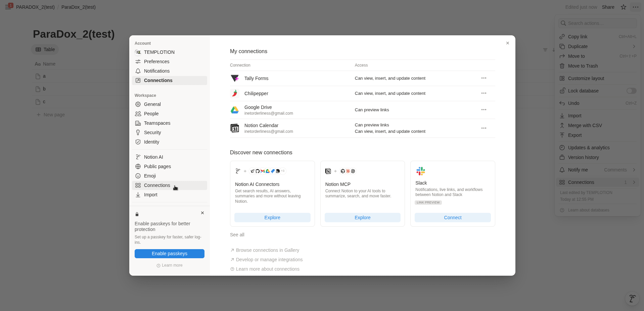The width and height of the screenshot is (644, 311).
Task: Open the sidebar hamburger menu icon
Action: pyautogui.click(x=8, y=7)
